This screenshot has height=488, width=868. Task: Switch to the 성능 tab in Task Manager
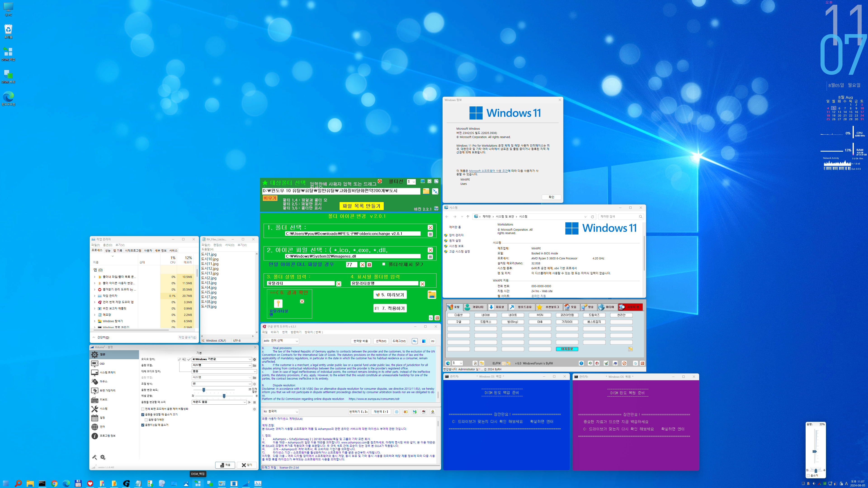coord(108,251)
